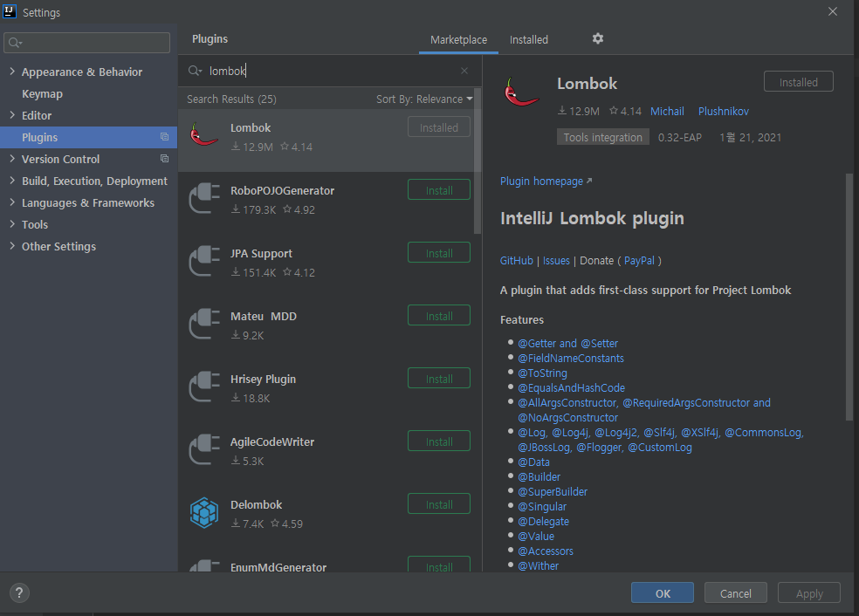Click the plugin search field containing lombok
This screenshot has width=859, height=616.
point(330,71)
